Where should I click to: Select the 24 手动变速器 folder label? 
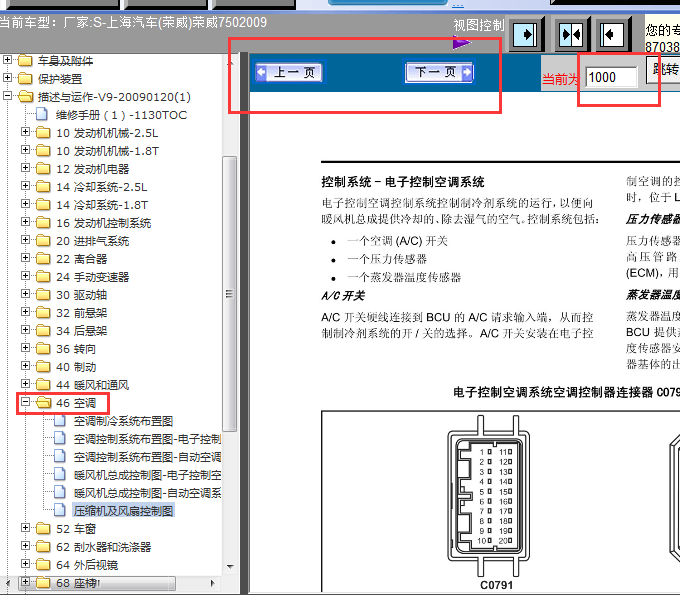pyautogui.click(x=92, y=277)
